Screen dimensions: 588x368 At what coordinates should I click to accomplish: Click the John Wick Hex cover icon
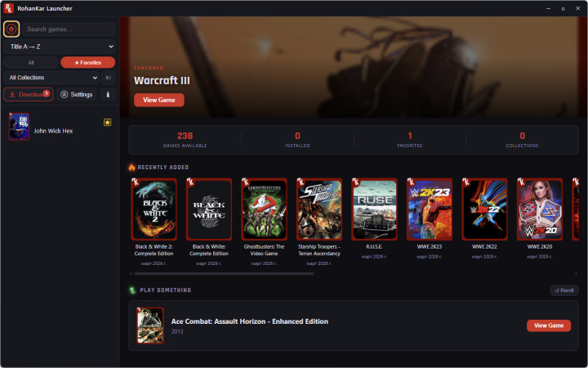(19, 127)
